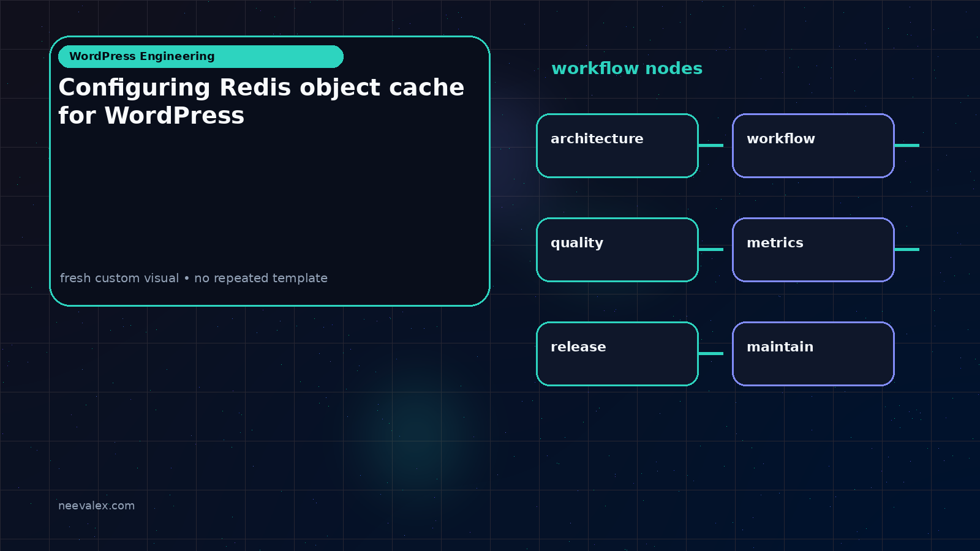Select the maintain node card
Viewport: 980px width, 551px height.
click(x=813, y=354)
